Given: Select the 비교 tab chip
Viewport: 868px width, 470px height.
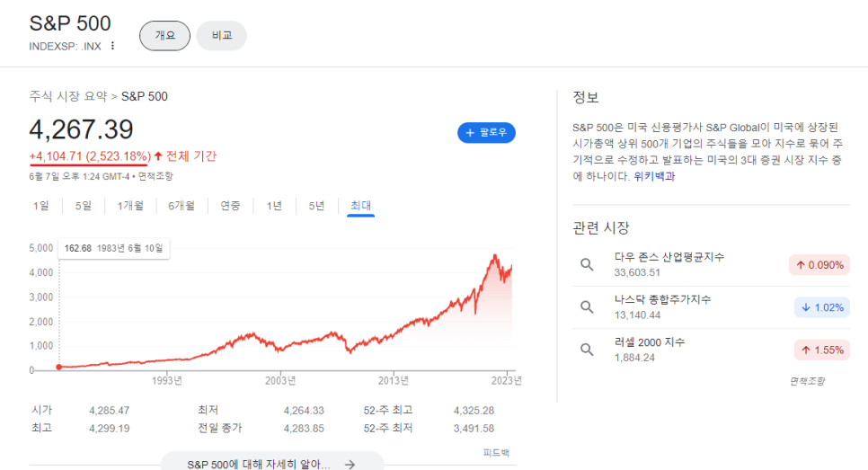Looking at the screenshot, I should [x=221, y=35].
